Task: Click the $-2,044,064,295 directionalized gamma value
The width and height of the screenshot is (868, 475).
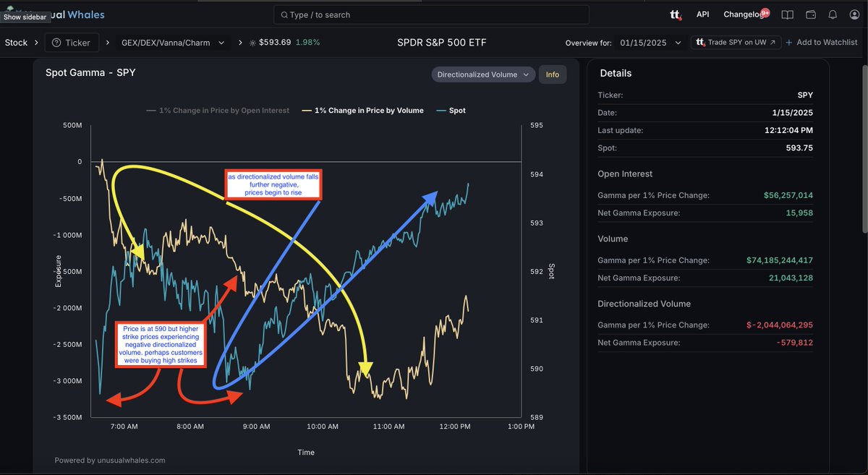Action: (x=780, y=325)
